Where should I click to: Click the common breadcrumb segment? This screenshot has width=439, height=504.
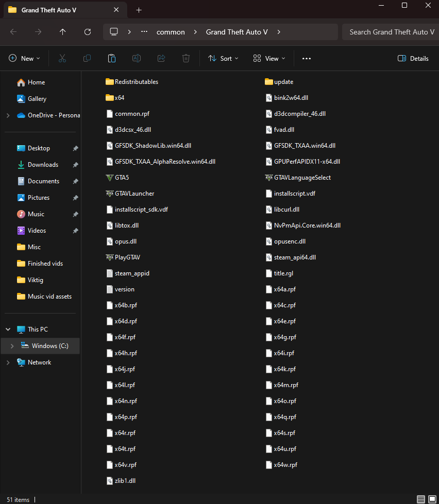point(171,32)
